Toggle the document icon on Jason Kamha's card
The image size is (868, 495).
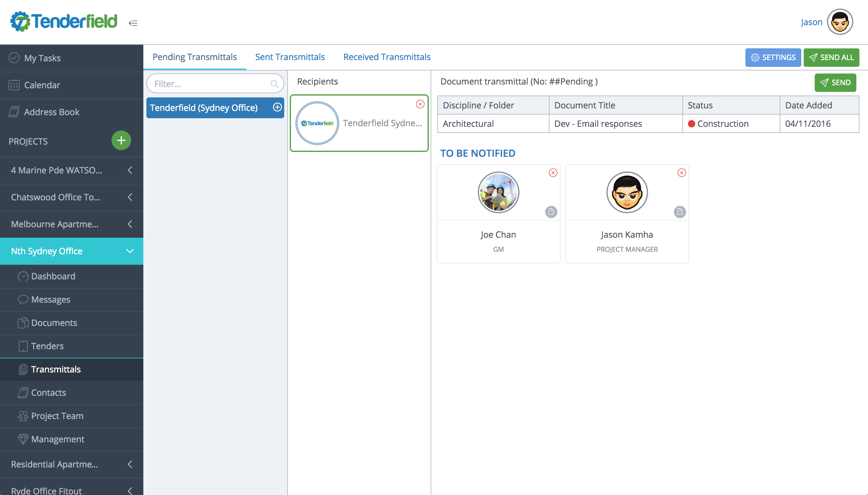680,212
